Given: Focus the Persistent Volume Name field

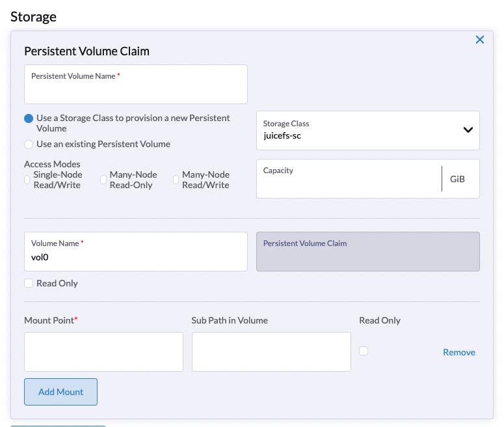Looking at the screenshot, I should pos(135,89).
